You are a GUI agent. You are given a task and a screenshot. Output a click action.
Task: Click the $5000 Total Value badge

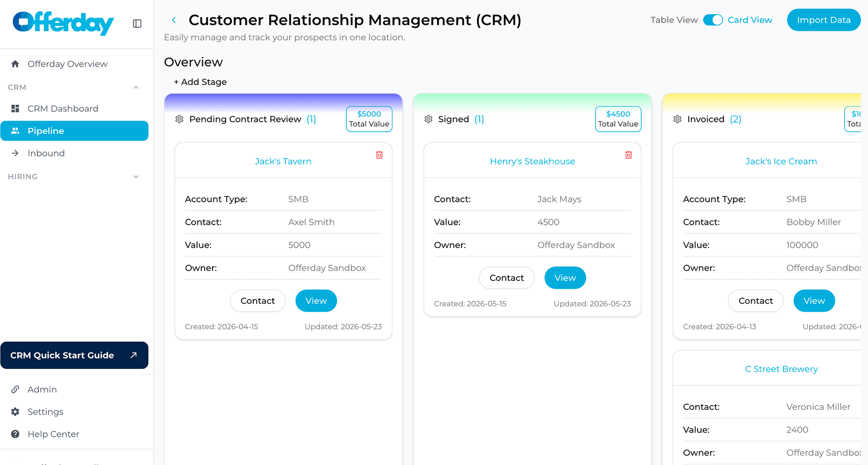pyautogui.click(x=369, y=119)
